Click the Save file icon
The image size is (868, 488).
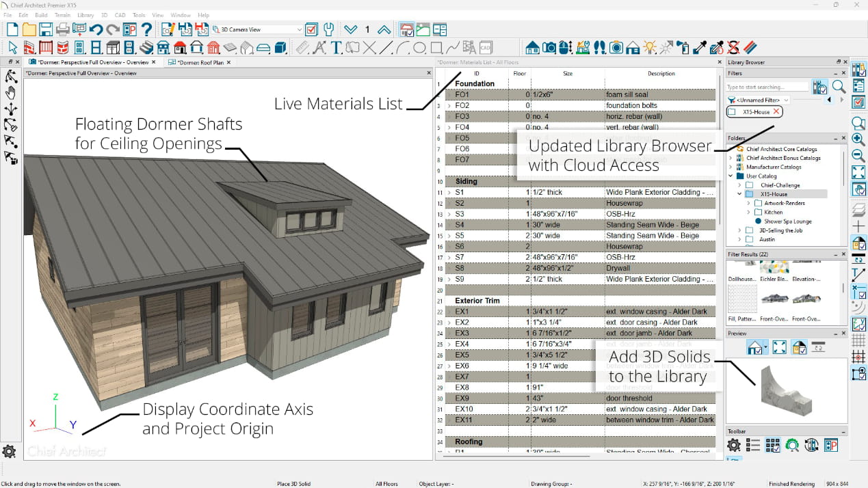coord(46,29)
